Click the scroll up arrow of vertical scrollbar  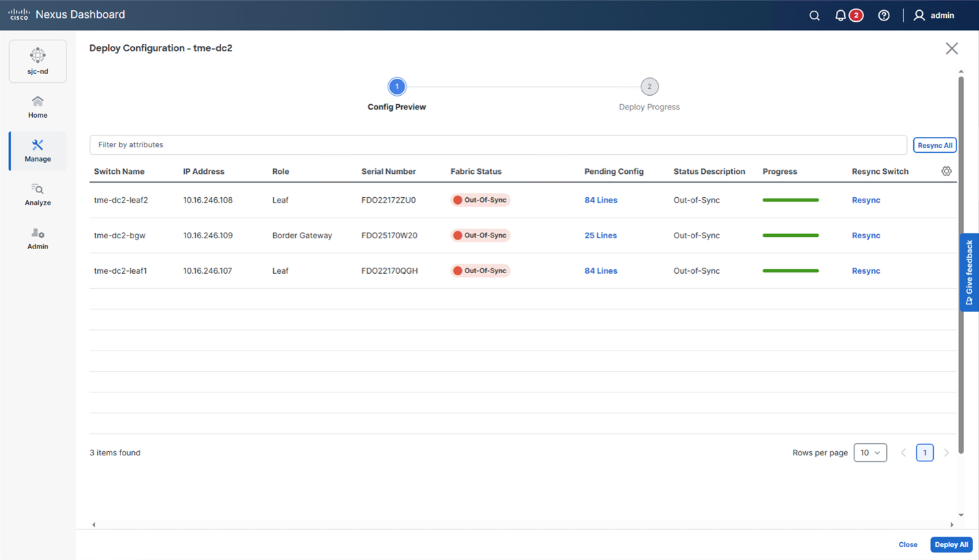click(961, 71)
